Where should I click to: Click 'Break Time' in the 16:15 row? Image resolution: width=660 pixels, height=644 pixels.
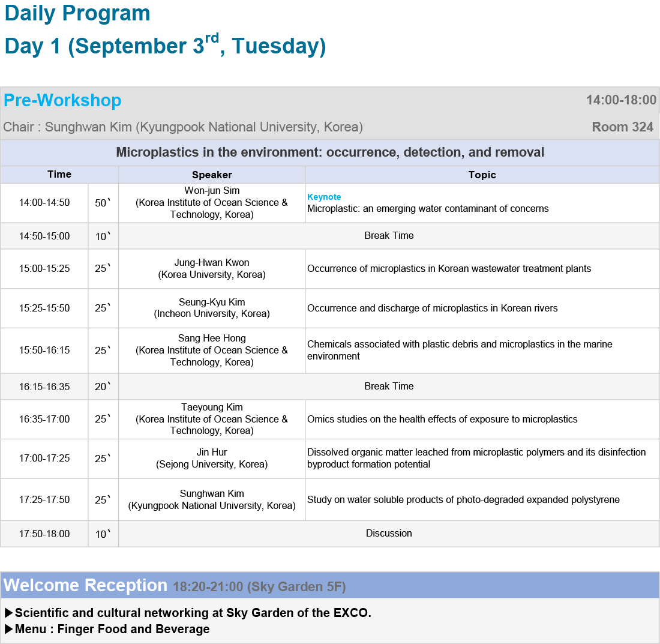click(389, 386)
